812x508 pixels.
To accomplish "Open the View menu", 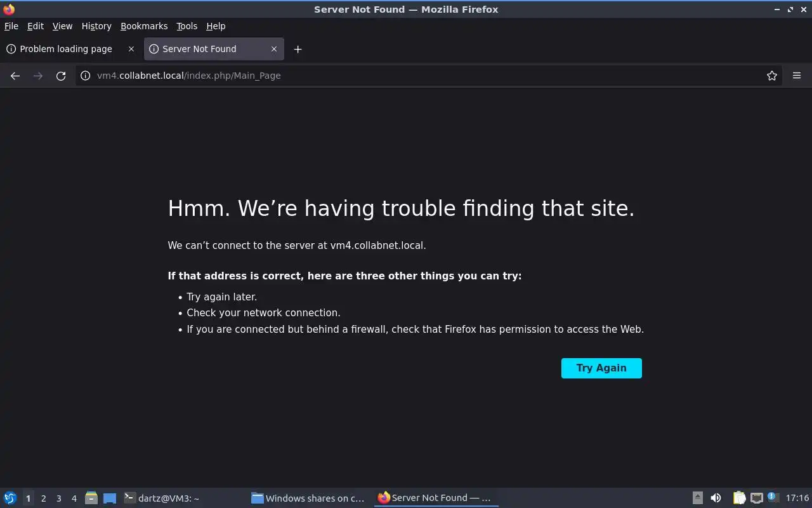I will (62, 26).
